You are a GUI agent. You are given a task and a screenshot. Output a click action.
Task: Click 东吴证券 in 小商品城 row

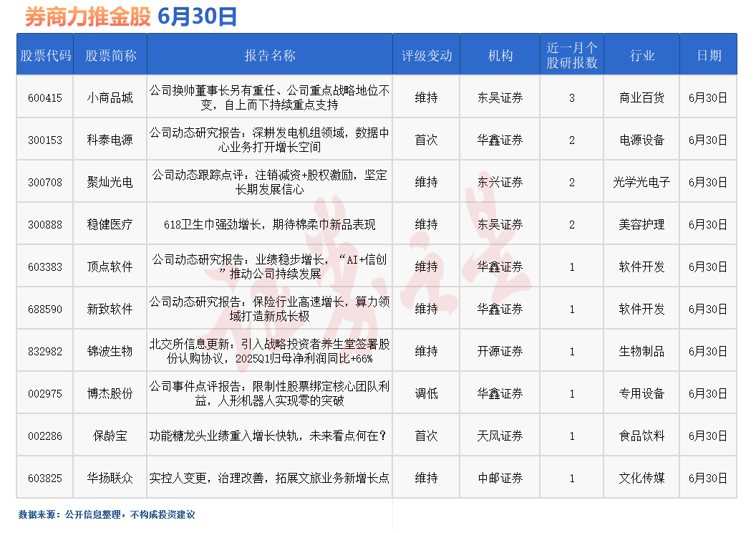[x=500, y=98]
